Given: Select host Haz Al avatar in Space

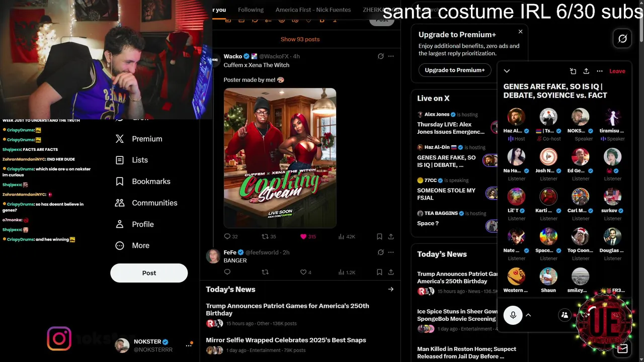Looking at the screenshot, I should click(516, 117).
